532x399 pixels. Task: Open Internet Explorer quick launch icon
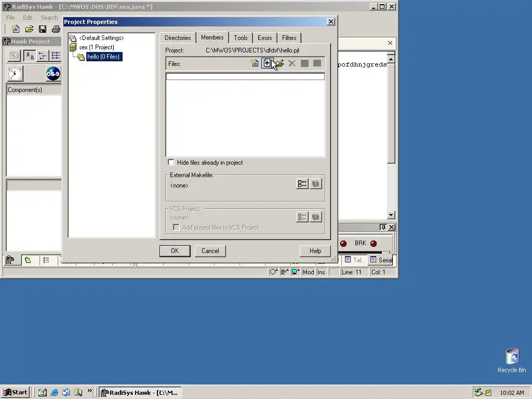click(x=54, y=393)
